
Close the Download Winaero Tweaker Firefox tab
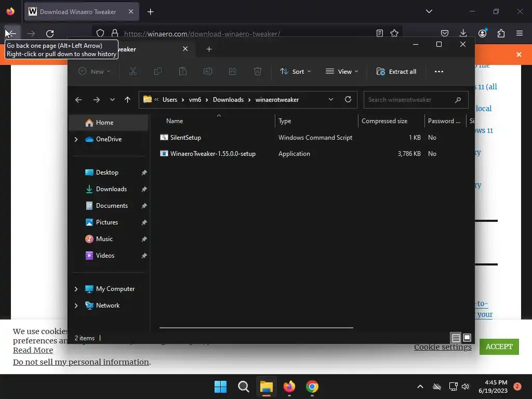coord(131,11)
